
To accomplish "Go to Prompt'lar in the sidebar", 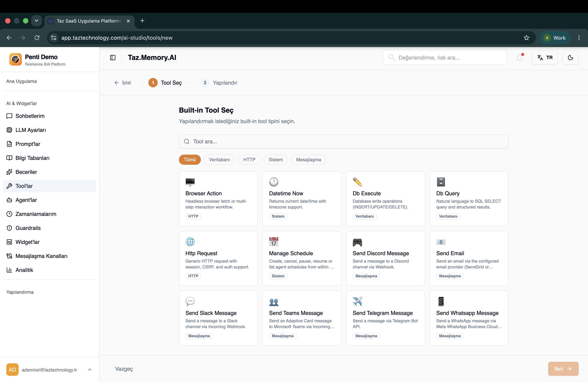I will 49,144.
